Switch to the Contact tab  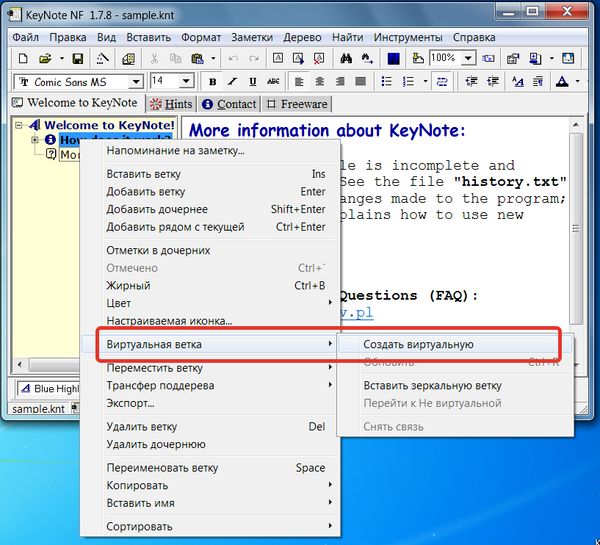point(229,104)
